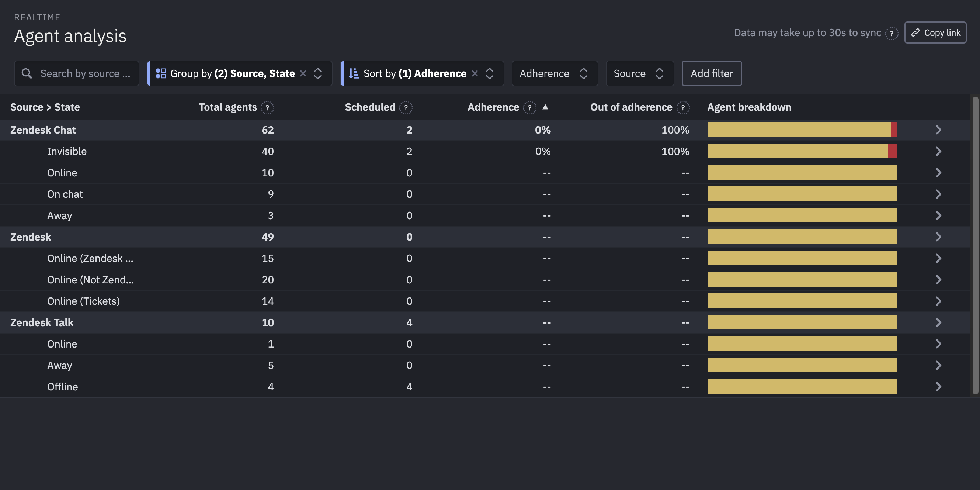Viewport: 980px width, 490px height.
Task: Remove the Group by Source, State filter
Action: 303,73
